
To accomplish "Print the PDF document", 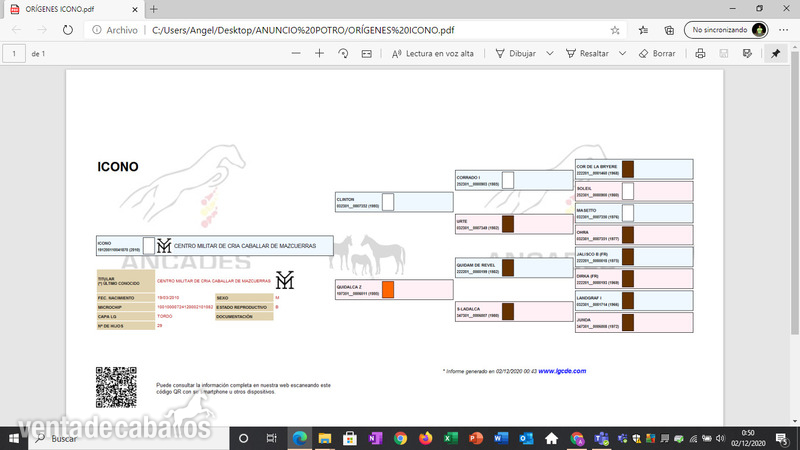I will pyautogui.click(x=701, y=53).
